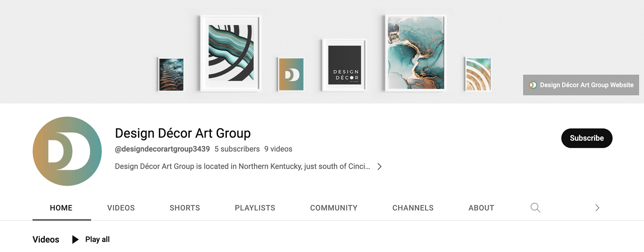Select the Channels tab

pyautogui.click(x=413, y=208)
